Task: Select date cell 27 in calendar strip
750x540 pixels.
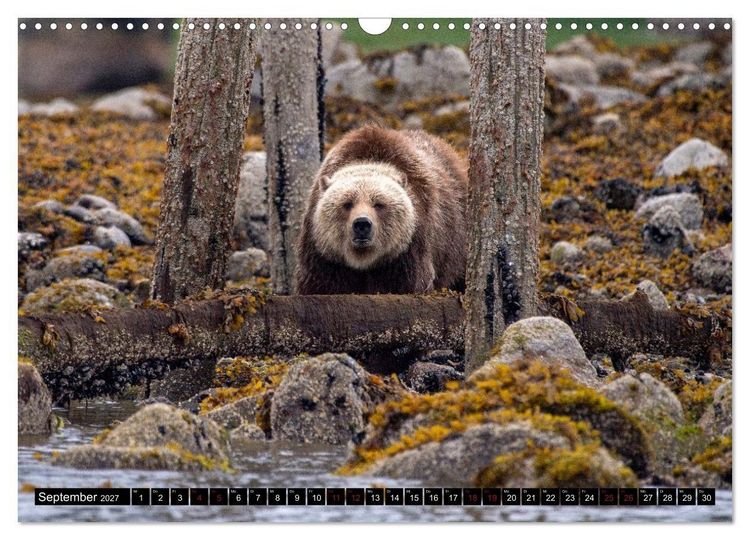Action: [x=648, y=497]
